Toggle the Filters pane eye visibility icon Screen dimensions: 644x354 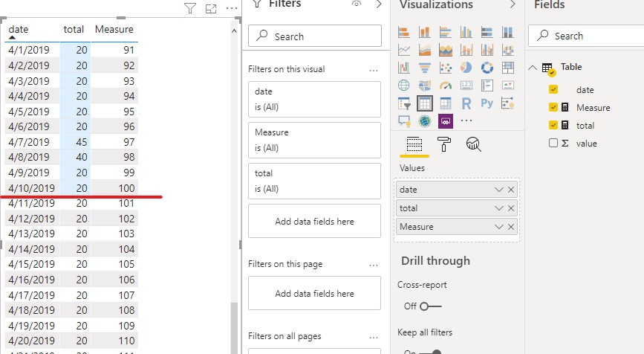357,4
